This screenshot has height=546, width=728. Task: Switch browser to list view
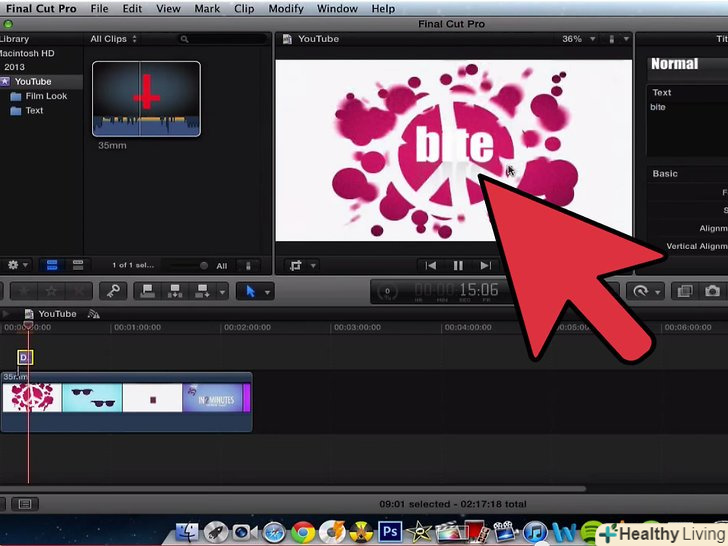coord(77,265)
